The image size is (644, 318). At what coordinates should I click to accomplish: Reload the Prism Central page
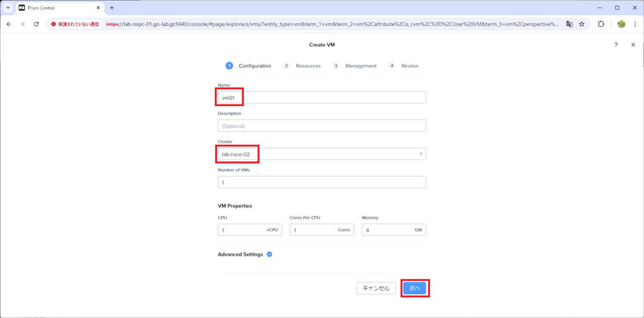[36, 24]
